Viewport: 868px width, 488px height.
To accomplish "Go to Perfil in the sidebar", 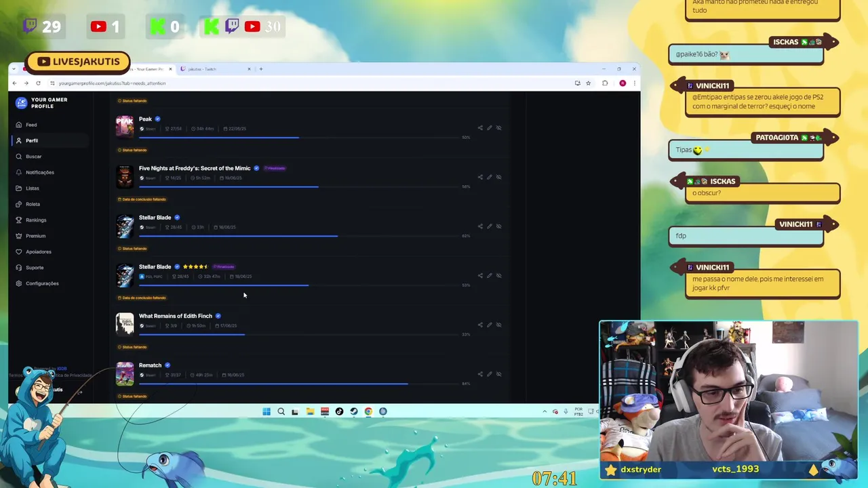I will click(32, 140).
